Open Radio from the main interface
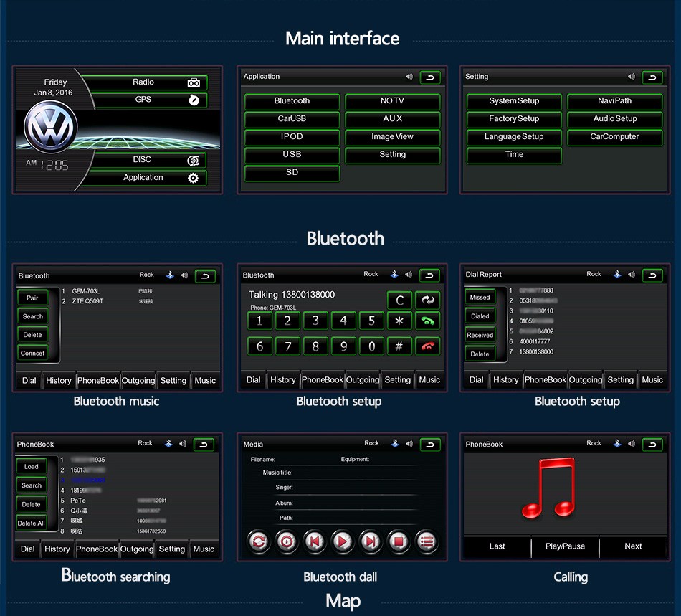Image resolution: width=681 pixels, height=616 pixels. click(x=149, y=82)
